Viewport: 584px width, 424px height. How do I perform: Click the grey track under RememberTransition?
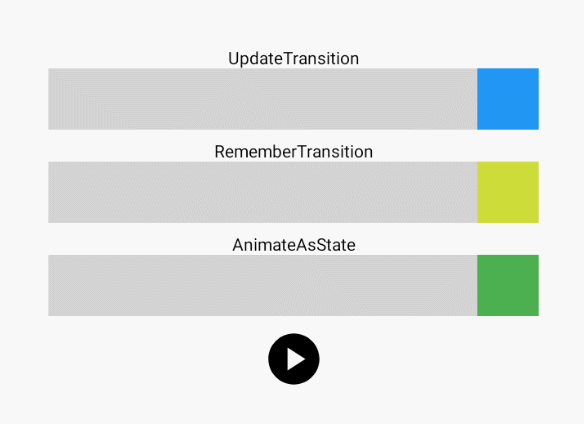tap(263, 192)
